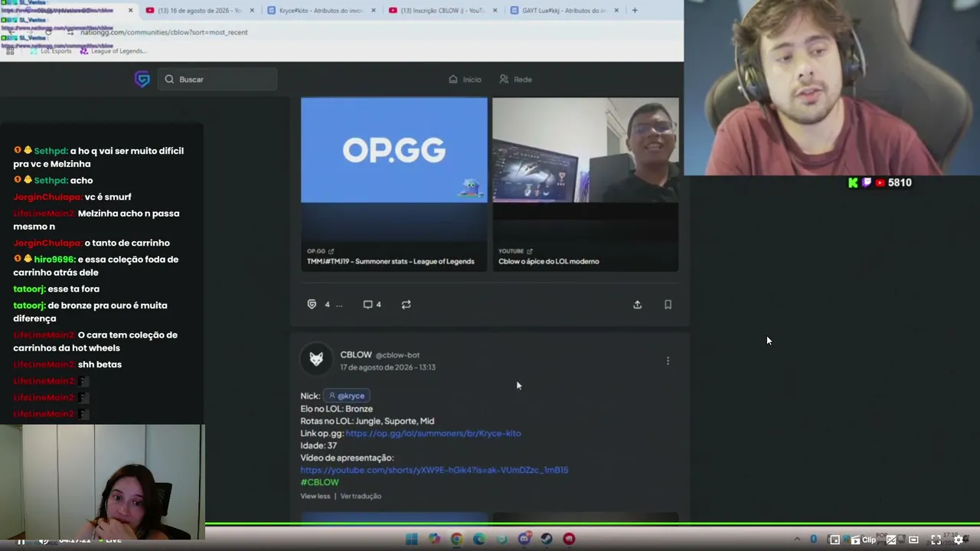Close the Kryce#kito browser tab

[x=373, y=10]
